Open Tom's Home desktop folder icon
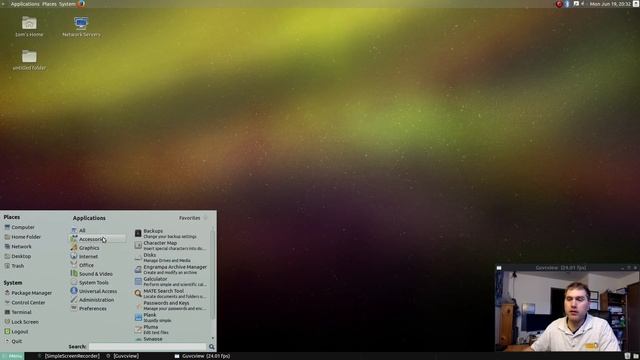Screen dimensions: 640x360 click(x=29, y=27)
